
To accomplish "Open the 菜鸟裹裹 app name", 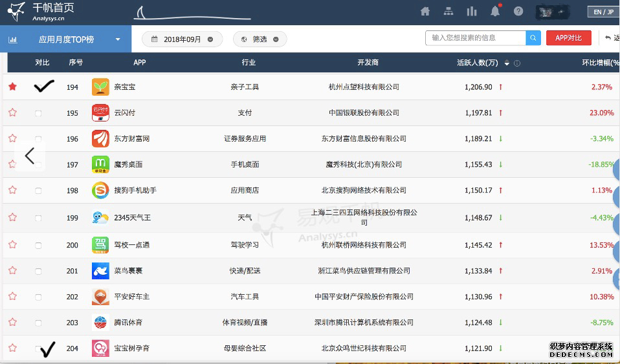I will 128,271.
